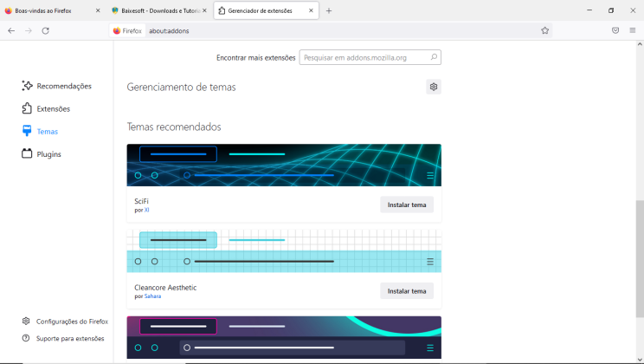Open the Firefox application menu
Image resolution: width=644 pixels, height=364 pixels.
tap(633, 30)
